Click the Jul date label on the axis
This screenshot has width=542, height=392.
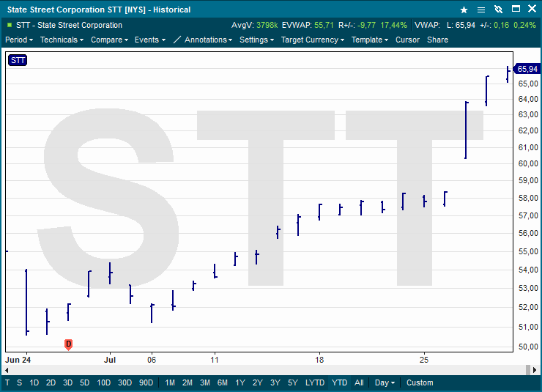pyautogui.click(x=110, y=360)
